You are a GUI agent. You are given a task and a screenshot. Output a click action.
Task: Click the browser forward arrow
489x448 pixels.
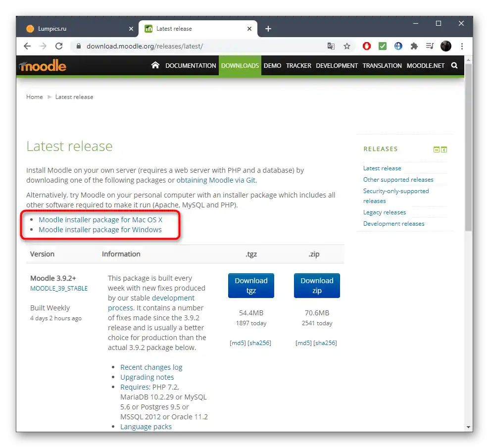coord(43,46)
